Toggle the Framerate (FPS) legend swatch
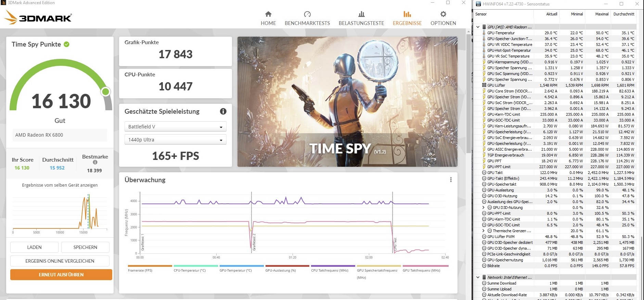This screenshot has height=300, width=644. (x=150, y=266)
